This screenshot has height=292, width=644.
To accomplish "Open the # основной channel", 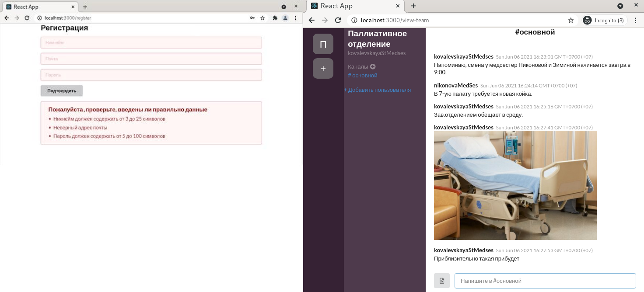I will click(x=362, y=75).
